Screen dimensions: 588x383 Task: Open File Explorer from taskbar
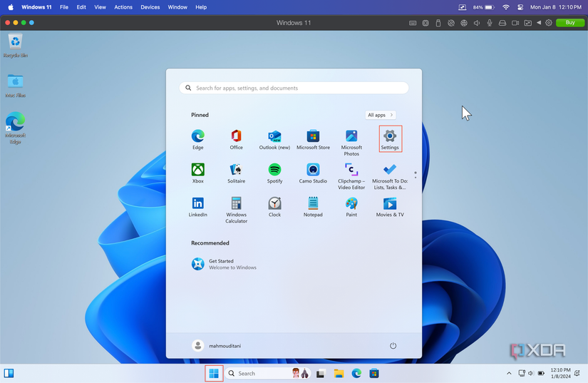[x=339, y=373]
